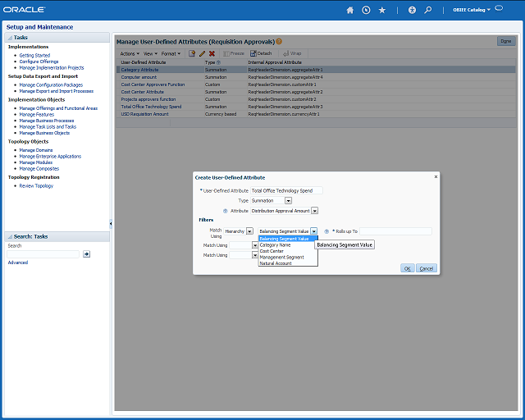Image resolution: width=525 pixels, height=420 pixels.
Task: Open Manage Export and Import Processes link
Action: pyautogui.click(x=57, y=91)
